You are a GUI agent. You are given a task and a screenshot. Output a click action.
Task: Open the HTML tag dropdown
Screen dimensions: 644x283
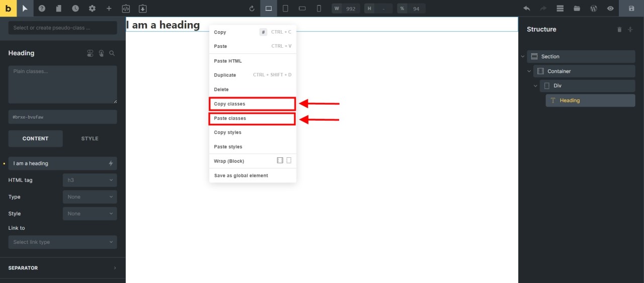coord(90,180)
